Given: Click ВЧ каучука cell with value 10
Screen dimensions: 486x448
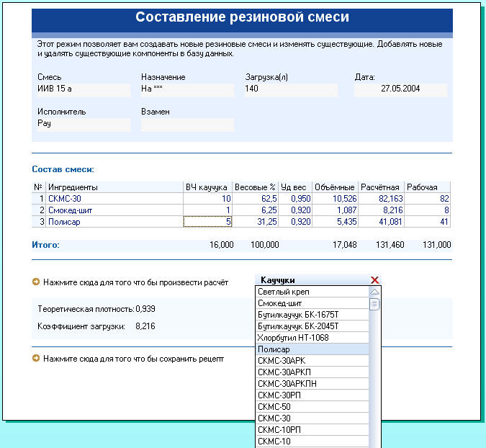Looking at the screenshot, I should [207, 198].
